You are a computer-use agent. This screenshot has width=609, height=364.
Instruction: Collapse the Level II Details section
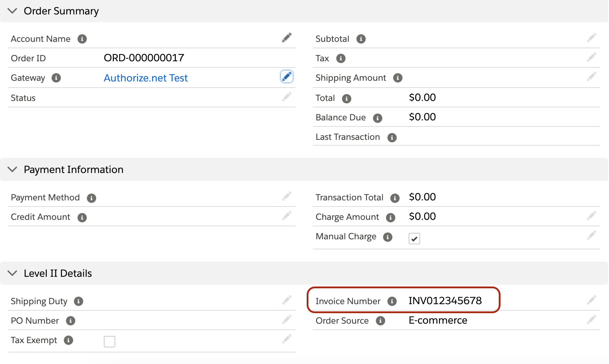click(13, 274)
